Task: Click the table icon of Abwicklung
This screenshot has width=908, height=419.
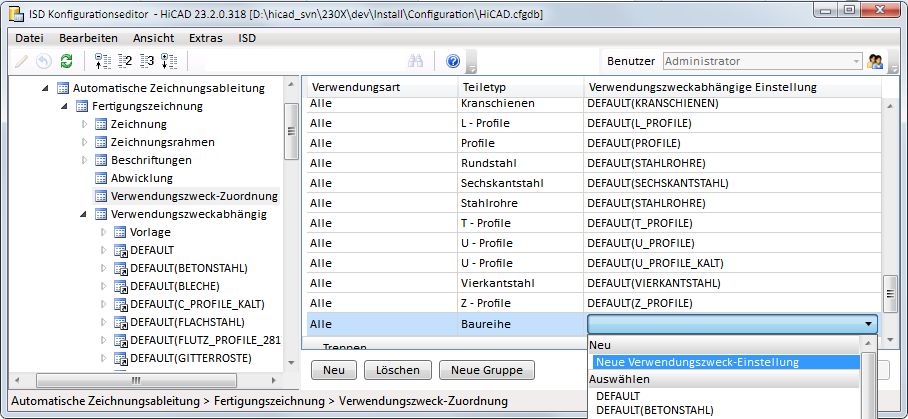Action: 101,178
